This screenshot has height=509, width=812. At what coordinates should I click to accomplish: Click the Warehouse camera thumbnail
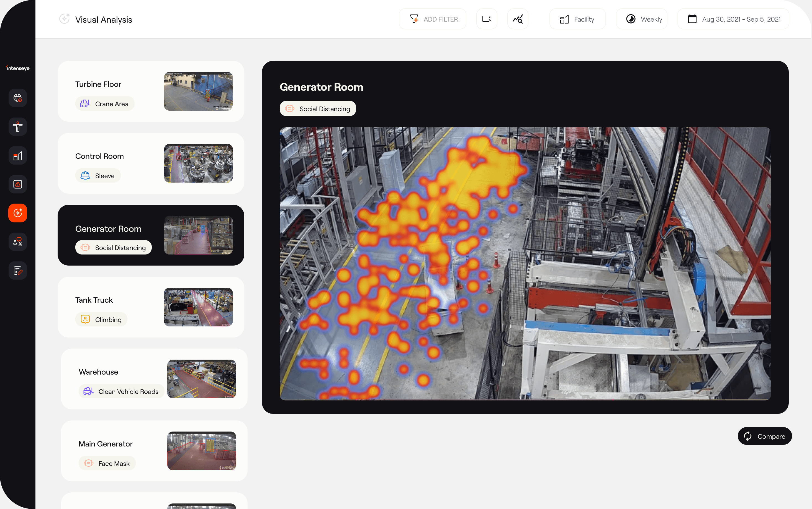[202, 379]
